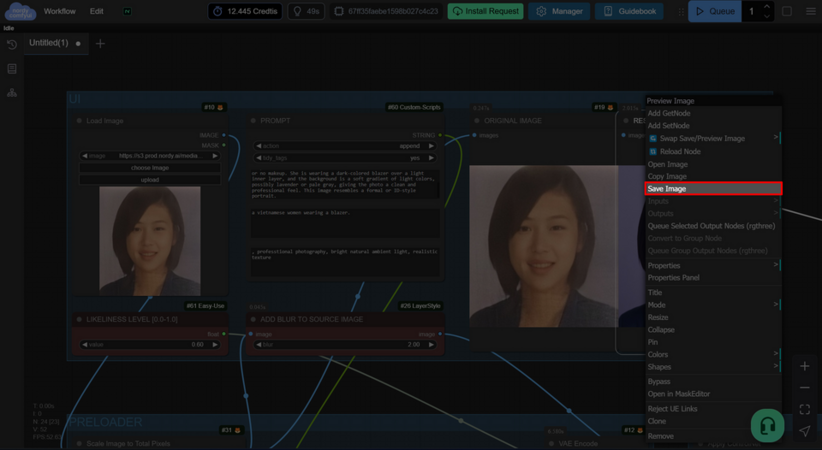
Task: Adjust the Likeliness Level value slider
Action: [149, 344]
